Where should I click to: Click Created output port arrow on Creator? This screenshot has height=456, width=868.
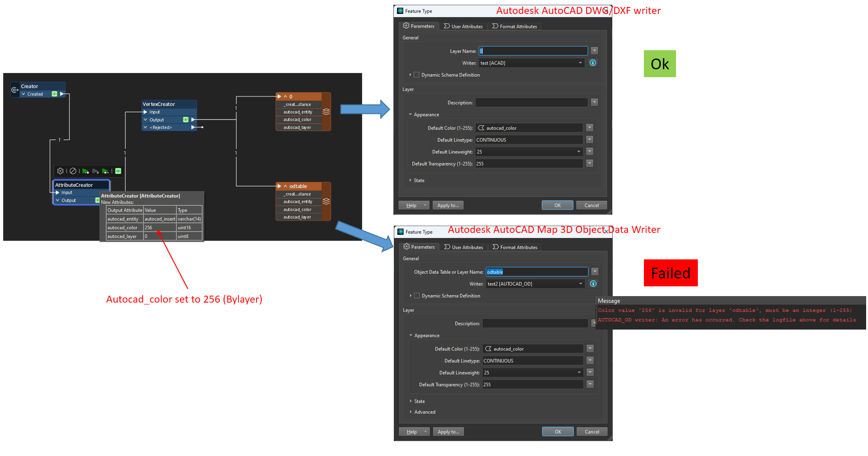[62, 94]
